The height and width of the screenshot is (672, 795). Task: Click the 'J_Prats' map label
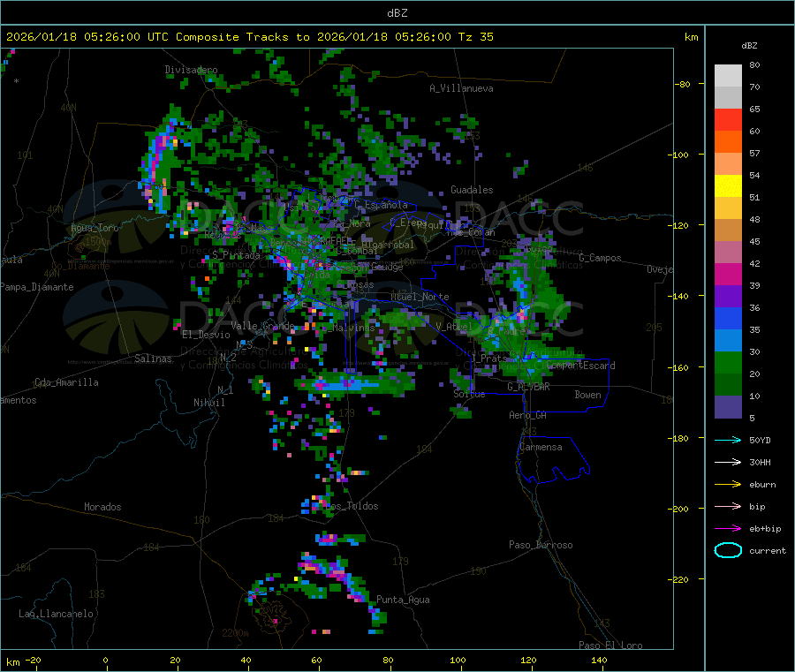tap(489, 358)
